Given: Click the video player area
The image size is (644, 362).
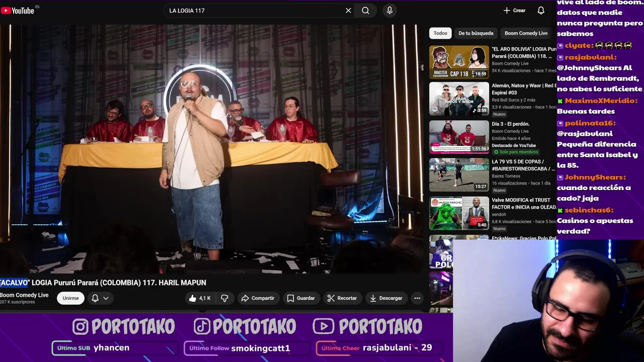Looking at the screenshot, I should point(211,149).
